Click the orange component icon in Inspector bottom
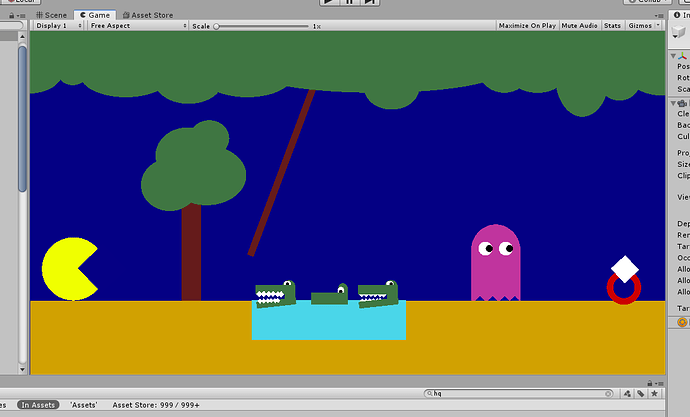The width and height of the screenshot is (690, 417). (x=682, y=322)
